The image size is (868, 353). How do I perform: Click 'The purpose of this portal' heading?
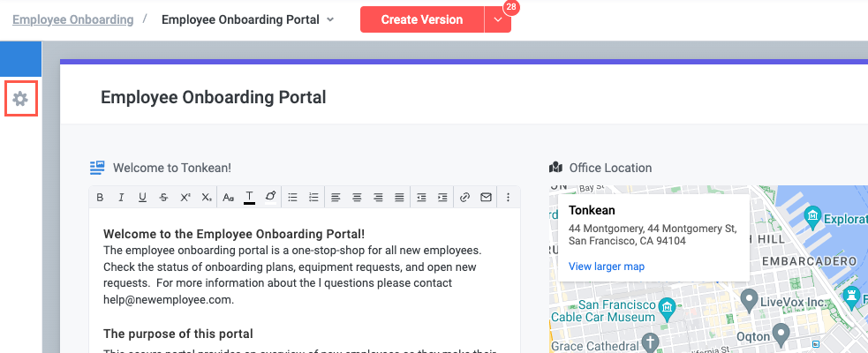pyautogui.click(x=178, y=334)
